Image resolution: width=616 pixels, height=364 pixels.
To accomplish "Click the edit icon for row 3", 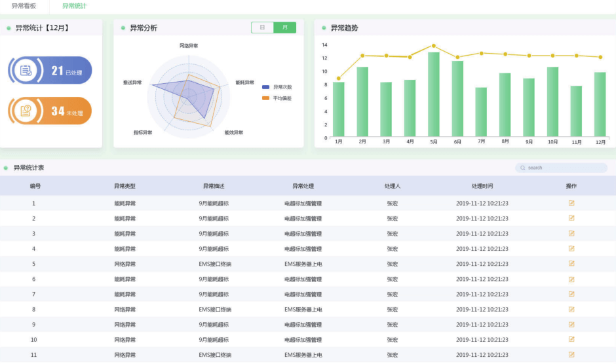I will [x=571, y=233].
